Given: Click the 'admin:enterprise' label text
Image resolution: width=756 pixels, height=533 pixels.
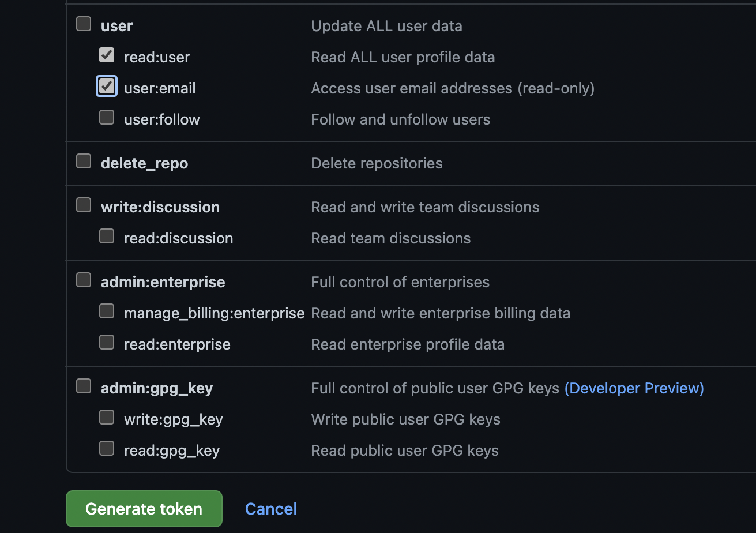Looking at the screenshot, I should pyautogui.click(x=163, y=282).
